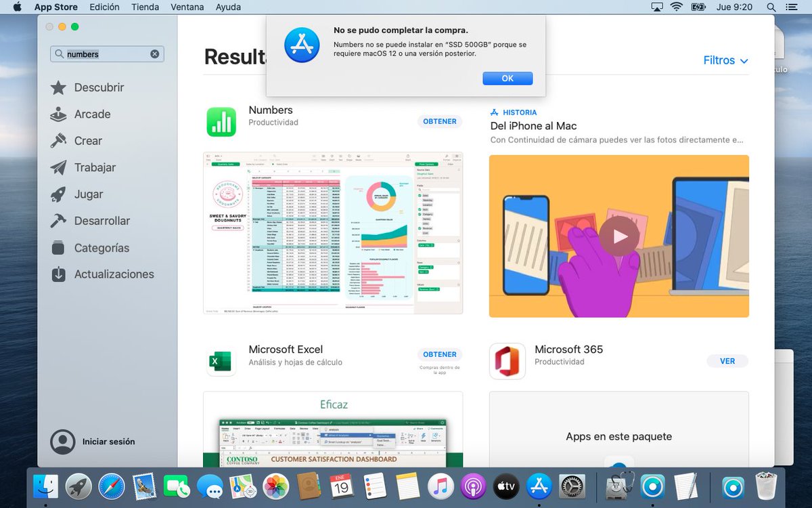
Task: Open Mail from the Dock
Action: 145,486
